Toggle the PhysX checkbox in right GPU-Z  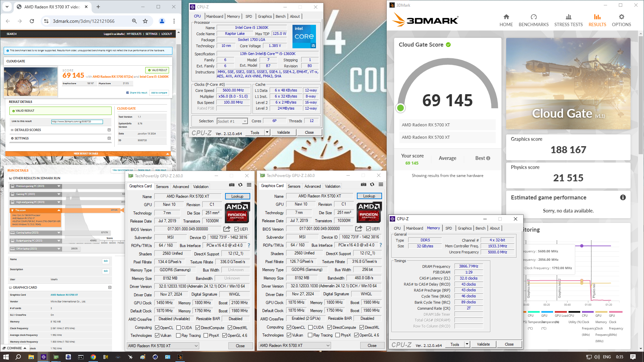(338, 335)
